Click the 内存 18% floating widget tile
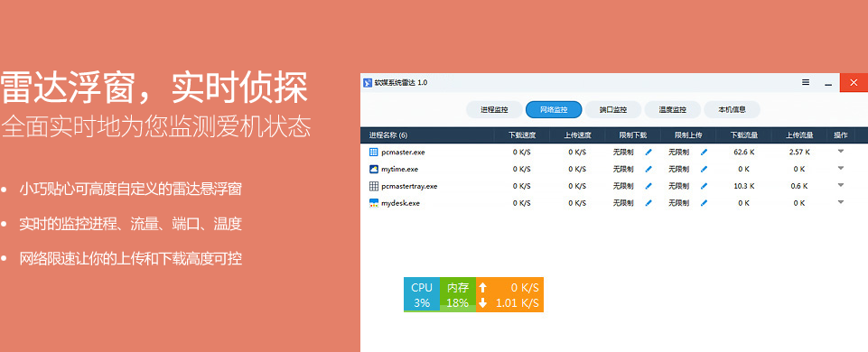This screenshot has height=352, width=868. click(x=458, y=294)
